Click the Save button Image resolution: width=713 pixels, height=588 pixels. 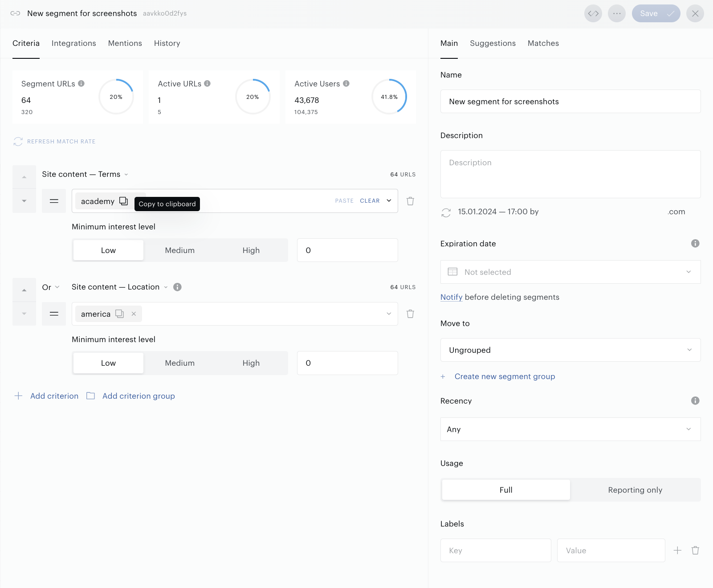click(656, 13)
